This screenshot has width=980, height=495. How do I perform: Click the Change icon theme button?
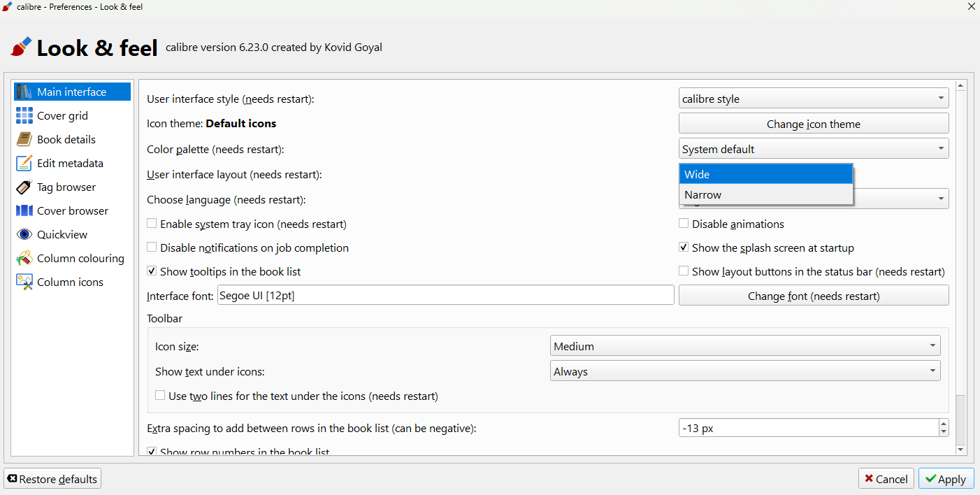pyautogui.click(x=814, y=124)
